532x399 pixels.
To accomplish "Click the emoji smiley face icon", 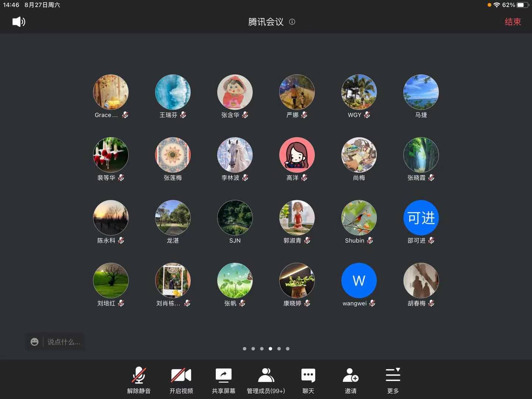I will point(34,342).
